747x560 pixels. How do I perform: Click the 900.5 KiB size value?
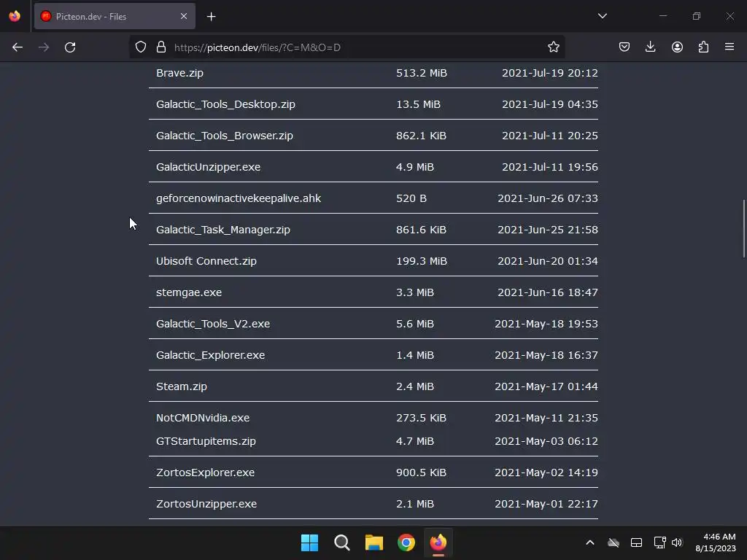pos(421,472)
